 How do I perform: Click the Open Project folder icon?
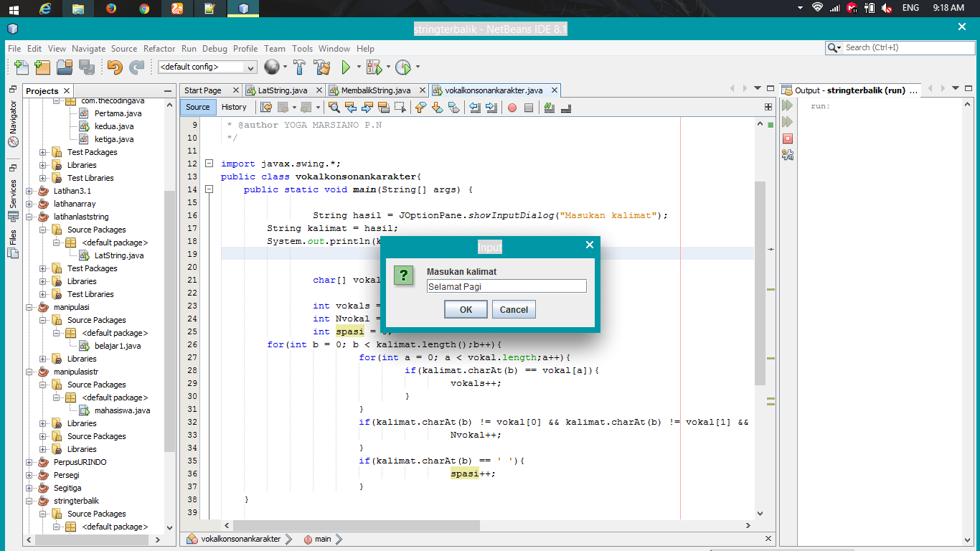point(65,67)
